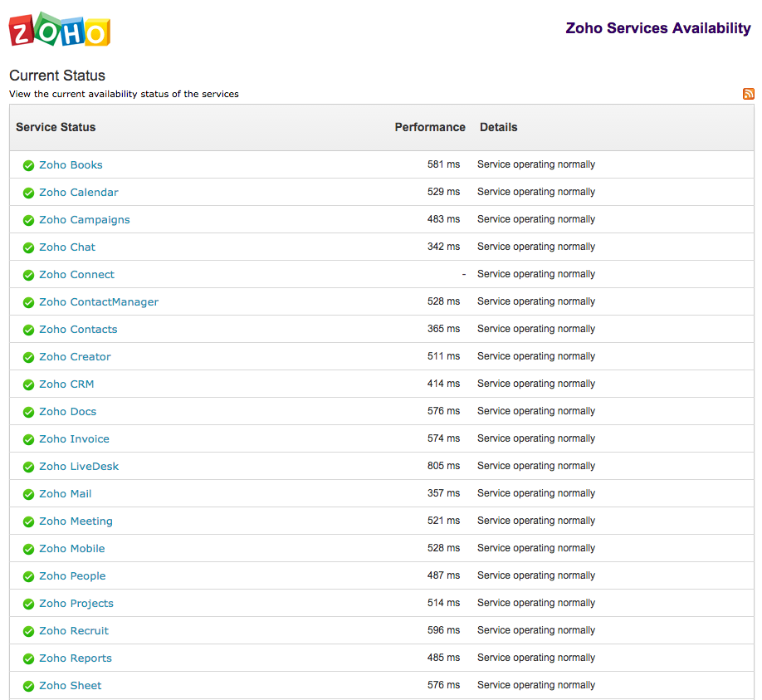Click green status icon beside Zoho Calendar
762x700 pixels.
[29, 193]
